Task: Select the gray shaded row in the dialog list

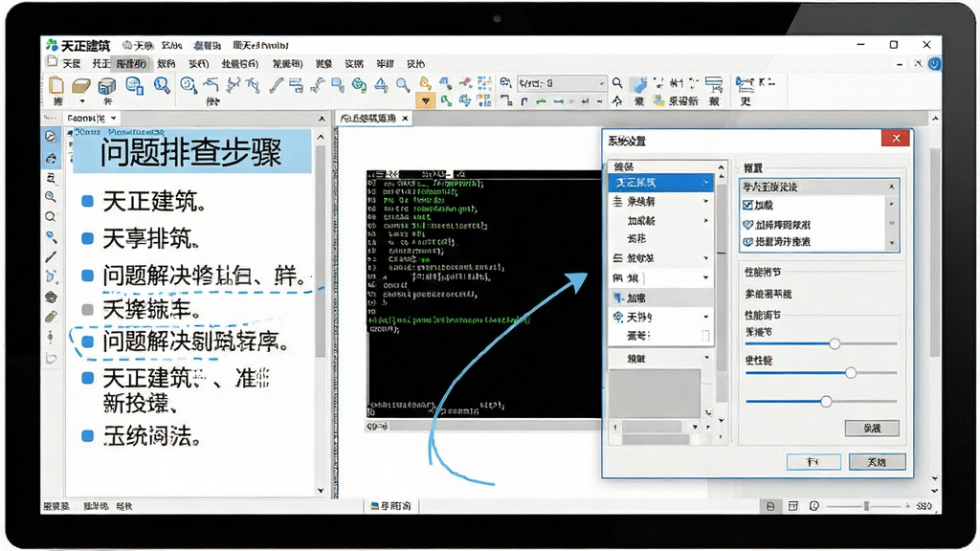Action: pos(660,298)
